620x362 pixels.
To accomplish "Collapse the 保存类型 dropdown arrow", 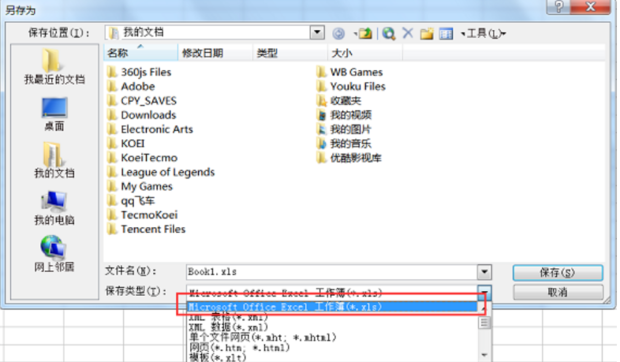I will (x=484, y=292).
